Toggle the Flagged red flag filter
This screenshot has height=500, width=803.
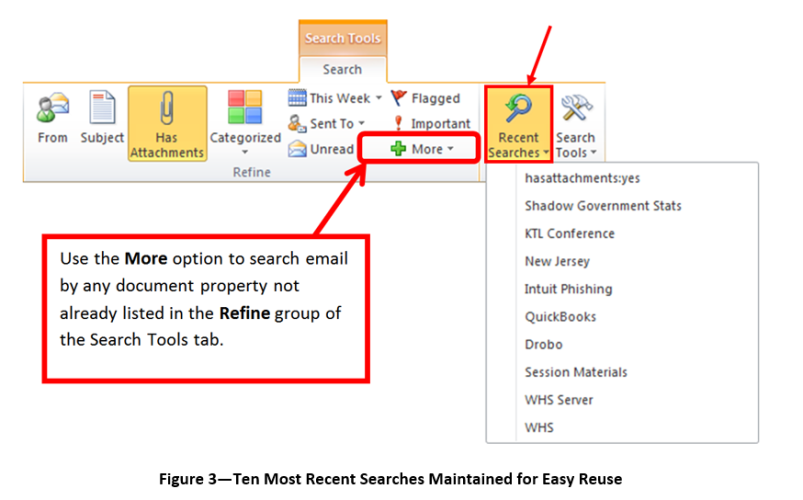coord(425,98)
